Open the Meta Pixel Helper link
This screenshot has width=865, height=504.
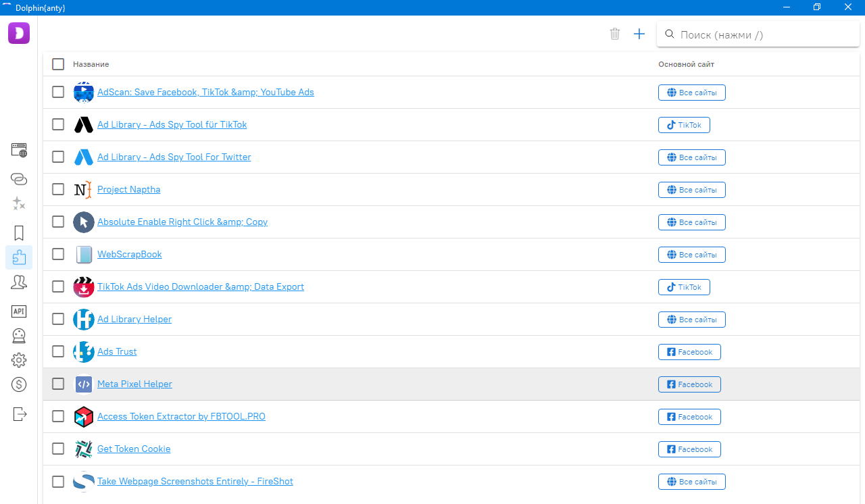click(134, 384)
